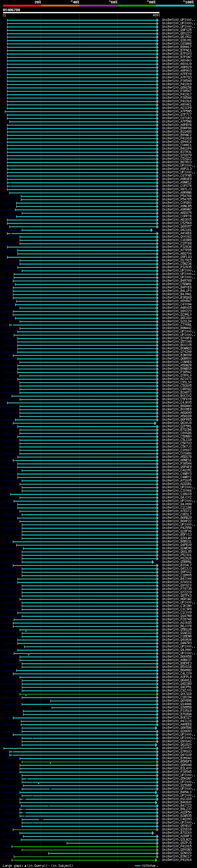Screen dimensions: 197x868
Task: Click the cyan ~100% identity legend segment
Action: (175, 6)
